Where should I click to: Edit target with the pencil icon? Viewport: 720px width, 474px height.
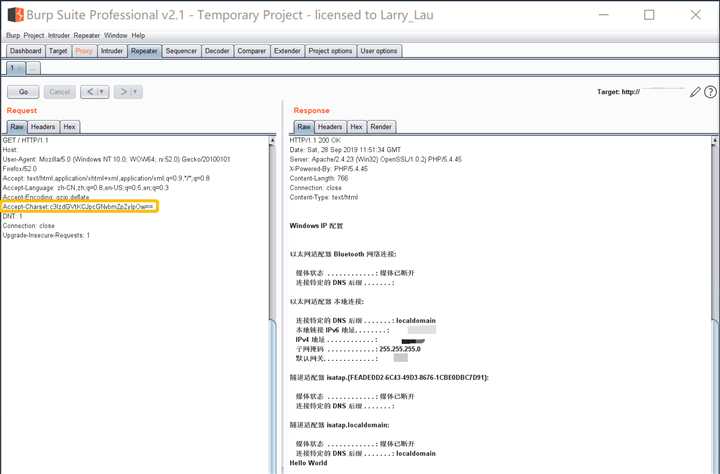point(695,92)
